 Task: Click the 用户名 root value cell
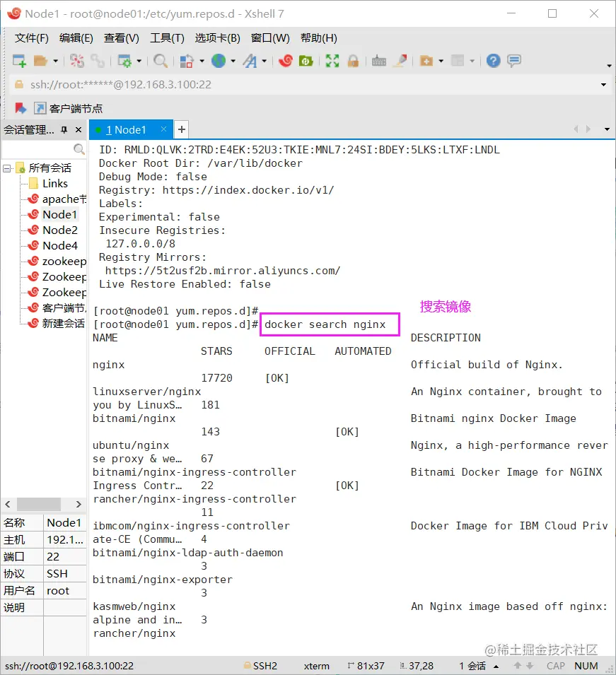pyautogui.click(x=64, y=591)
